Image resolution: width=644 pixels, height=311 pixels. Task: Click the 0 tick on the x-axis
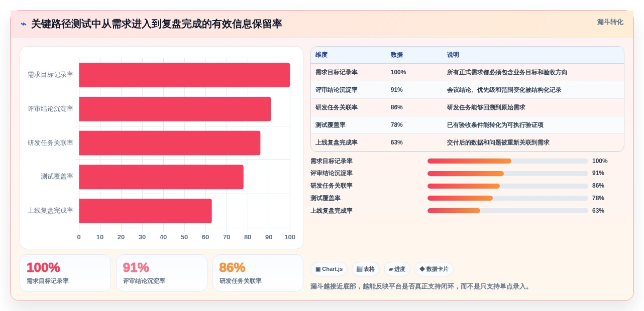pyautogui.click(x=79, y=237)
